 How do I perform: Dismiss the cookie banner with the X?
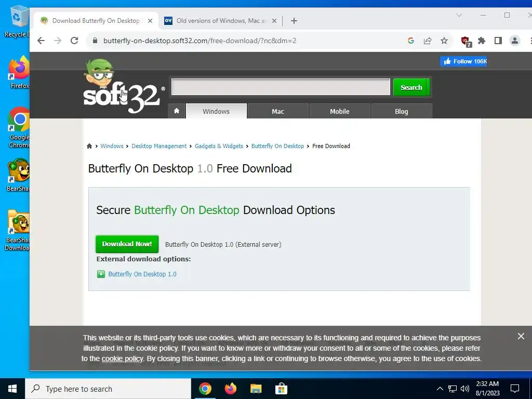point(521,336)
